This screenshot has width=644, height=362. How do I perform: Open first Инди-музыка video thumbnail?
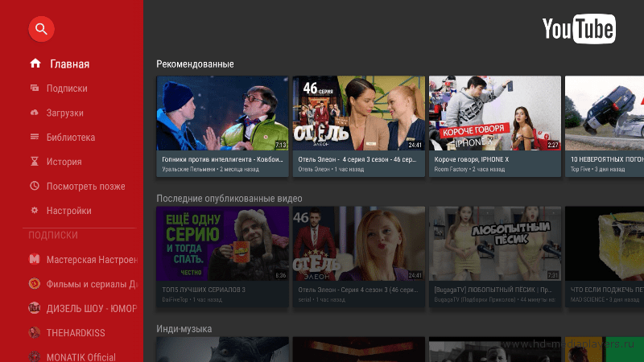(223, 349)
